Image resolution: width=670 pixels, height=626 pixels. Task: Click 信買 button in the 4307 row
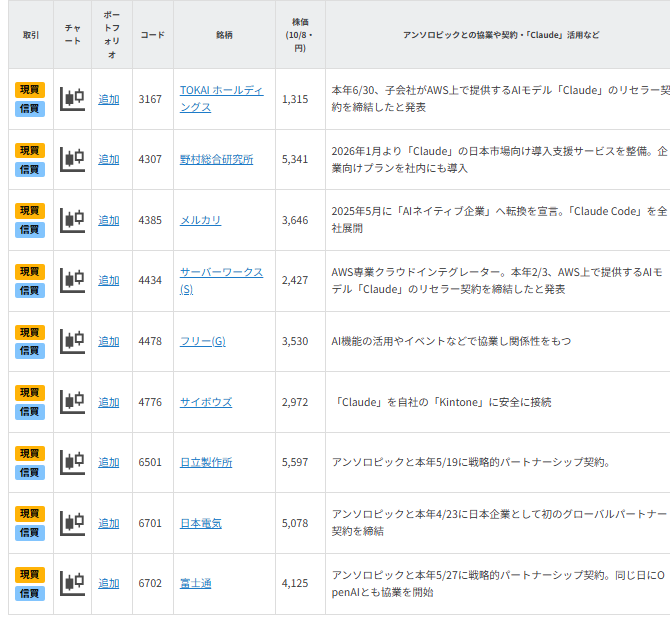pyautogui.click(x=30, y=169)
